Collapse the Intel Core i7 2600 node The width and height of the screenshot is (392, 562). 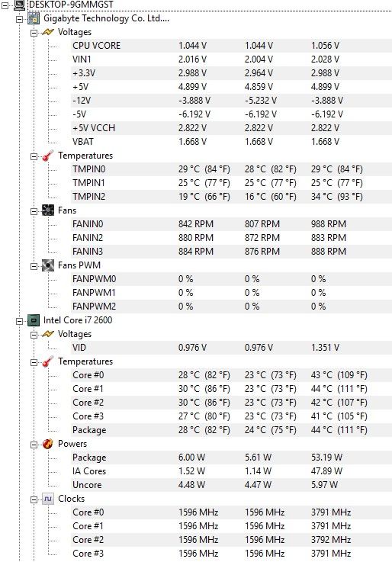[x=19, y=321]
